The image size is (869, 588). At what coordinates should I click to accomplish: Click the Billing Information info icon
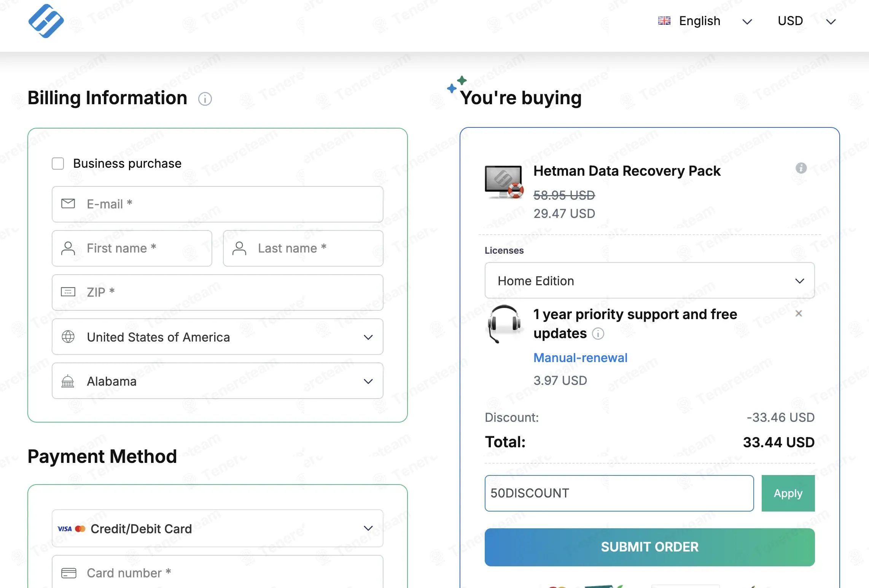click(205, 99)
